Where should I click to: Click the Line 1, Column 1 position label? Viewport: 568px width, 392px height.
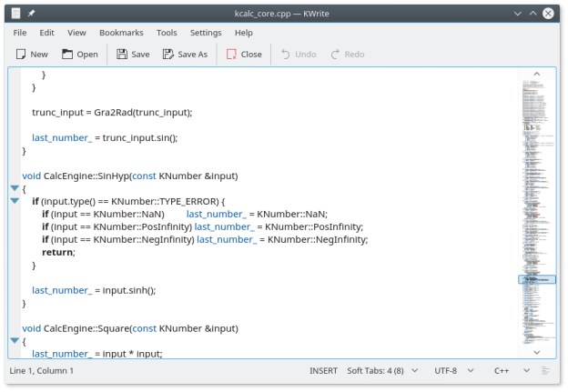tap(42, 371)
